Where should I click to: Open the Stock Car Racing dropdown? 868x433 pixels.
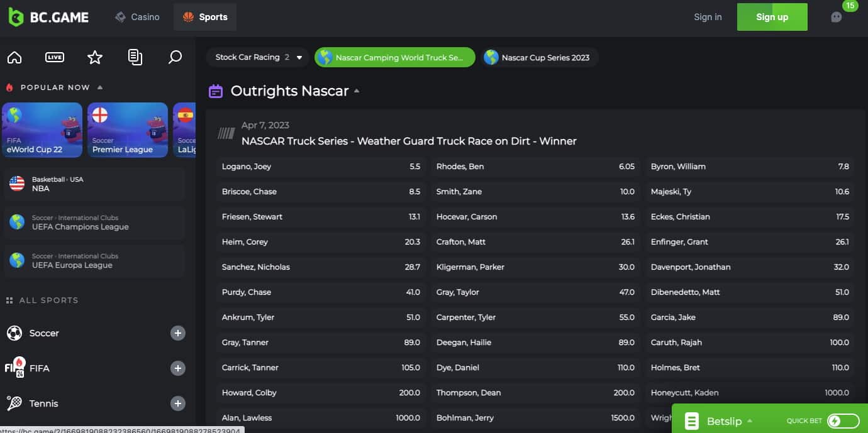(258, 57)
